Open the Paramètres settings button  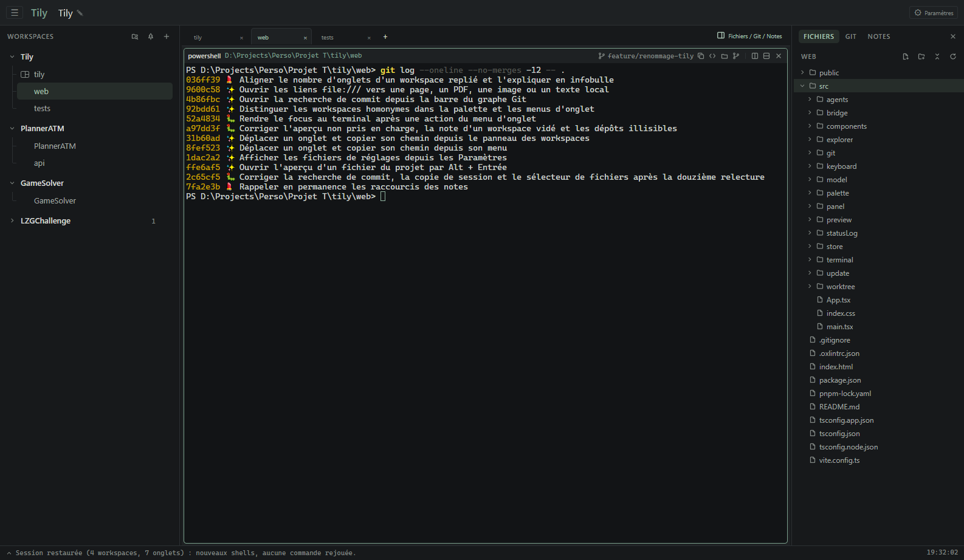pos(934,13)
